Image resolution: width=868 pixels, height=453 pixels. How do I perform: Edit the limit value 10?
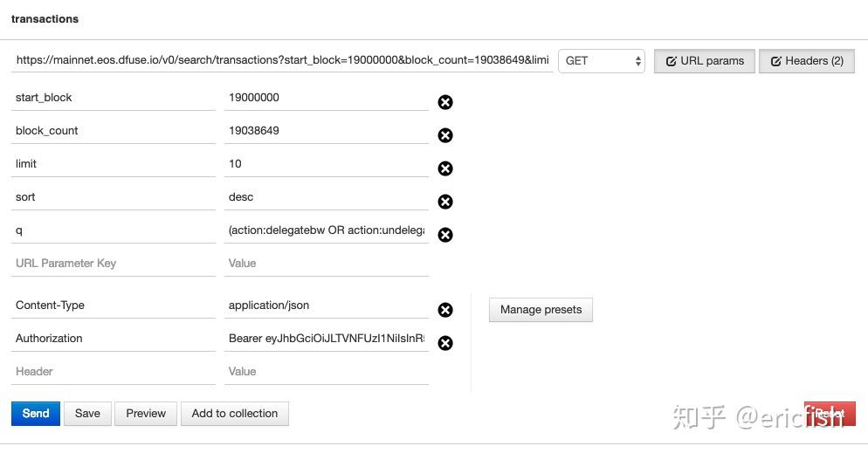[x=327, y=164]
